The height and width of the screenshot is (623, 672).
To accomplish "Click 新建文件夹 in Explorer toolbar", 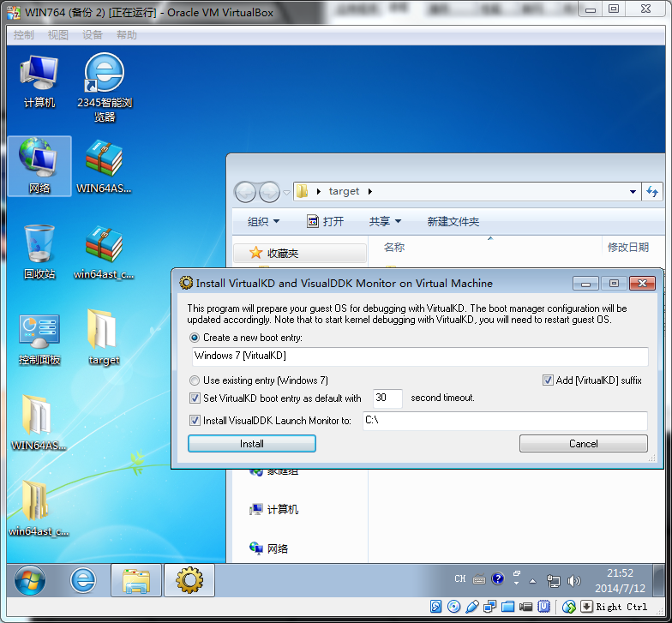I will (x=453, y=221).
